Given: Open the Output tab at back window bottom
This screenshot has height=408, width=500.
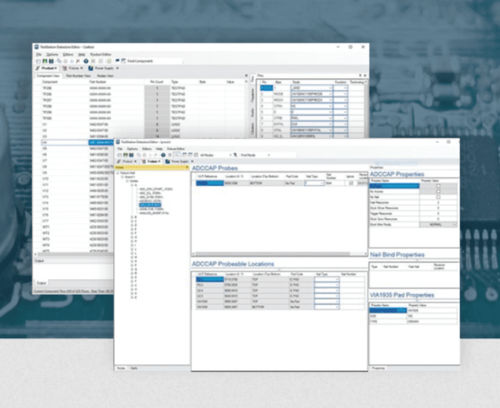Looking at the screenshot, I should click(x=42, y=283).
